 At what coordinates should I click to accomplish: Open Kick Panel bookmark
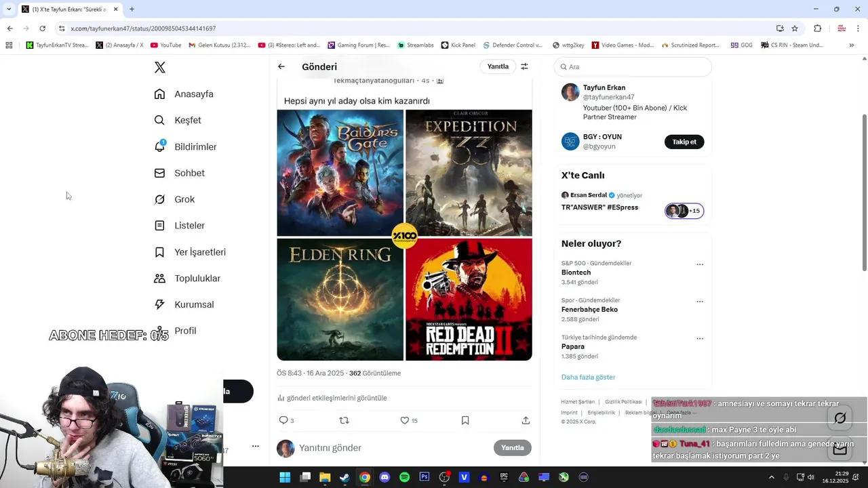tap(458, 45)
